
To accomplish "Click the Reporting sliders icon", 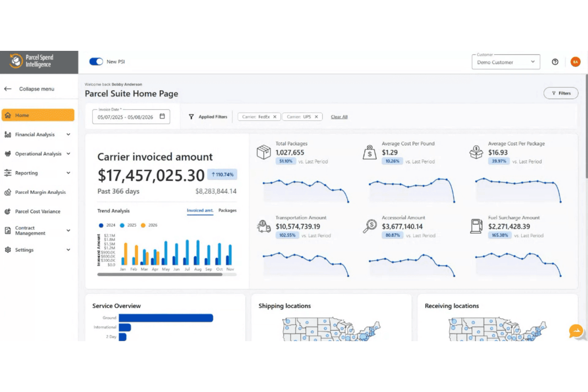I will pos(8,173).
